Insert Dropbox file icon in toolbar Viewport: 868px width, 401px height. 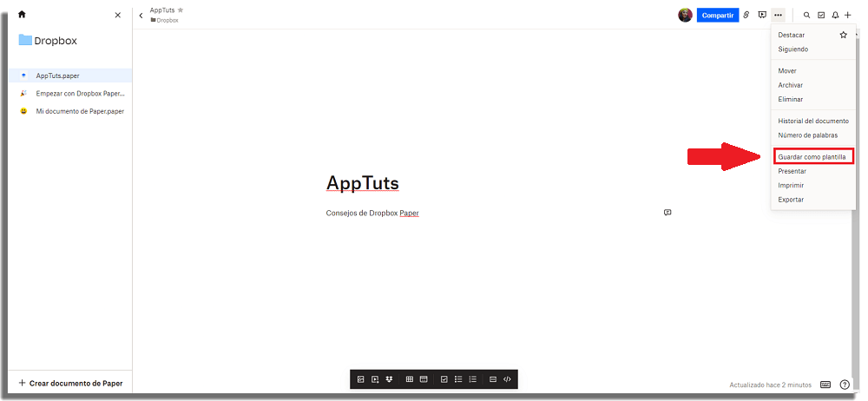[x=389, y=379]
